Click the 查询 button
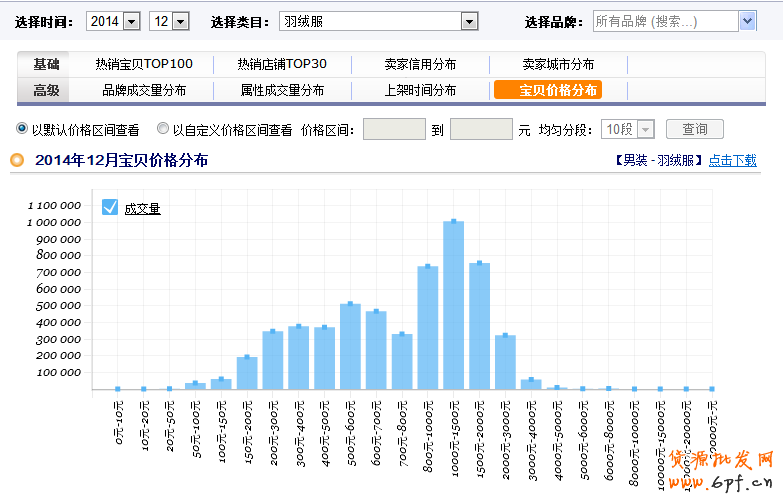Viewport: 783px width, 504px height. (x=694, y=129)
